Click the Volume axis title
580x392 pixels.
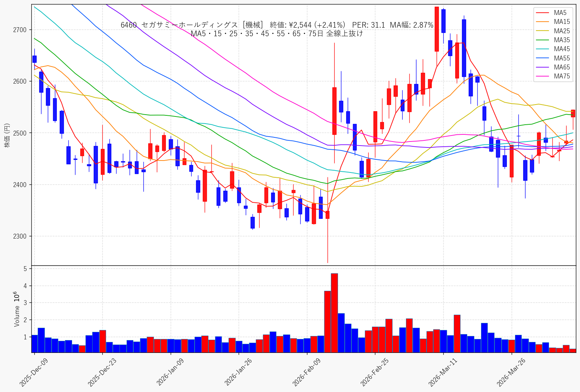pos(16,309)
